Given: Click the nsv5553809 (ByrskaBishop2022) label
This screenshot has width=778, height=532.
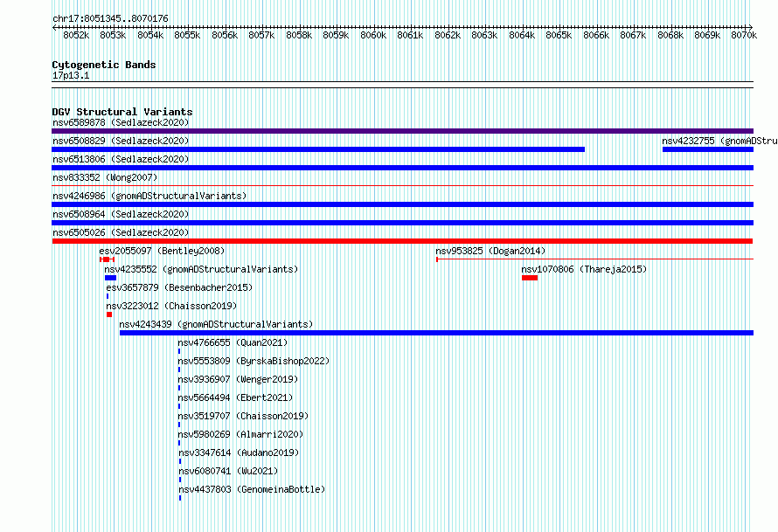Looking at the screenshot, I should pyautogui.click(x=254, y=361).
